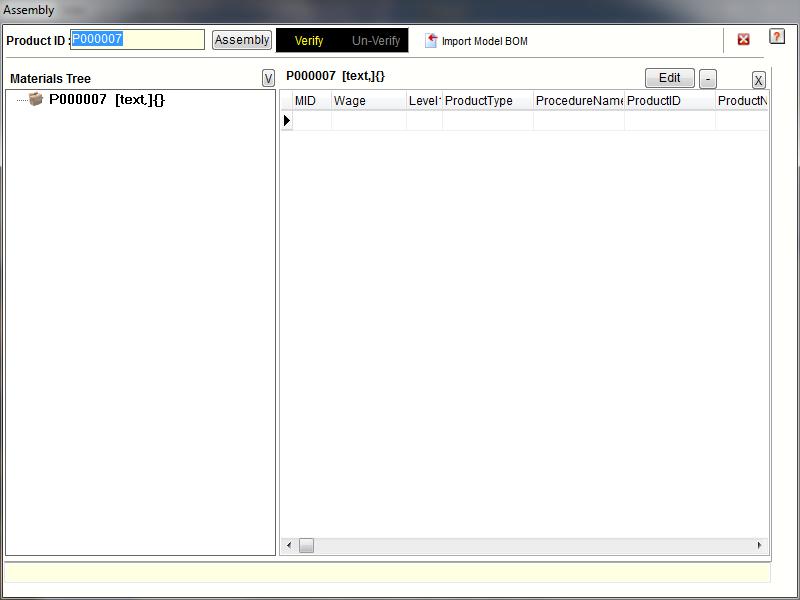800x600 pixels.
Task: Click the horizontal scrollbar right arrow
Action: [759, 545]
